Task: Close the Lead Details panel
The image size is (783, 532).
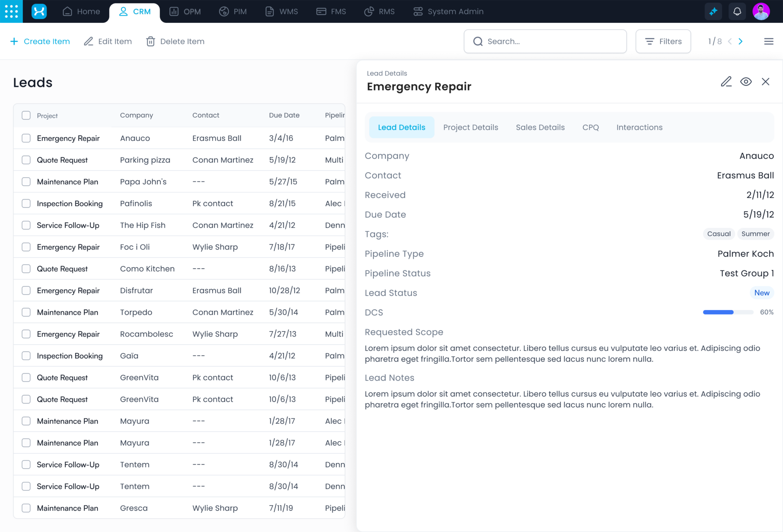Action: (766, 82)
